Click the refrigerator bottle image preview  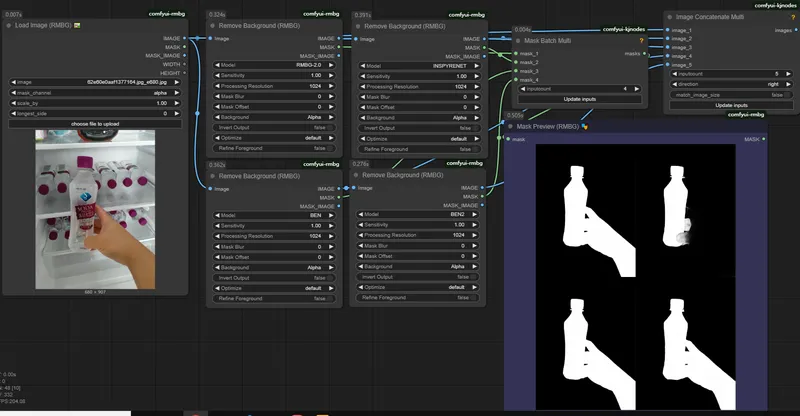click(x=97, y=207)
